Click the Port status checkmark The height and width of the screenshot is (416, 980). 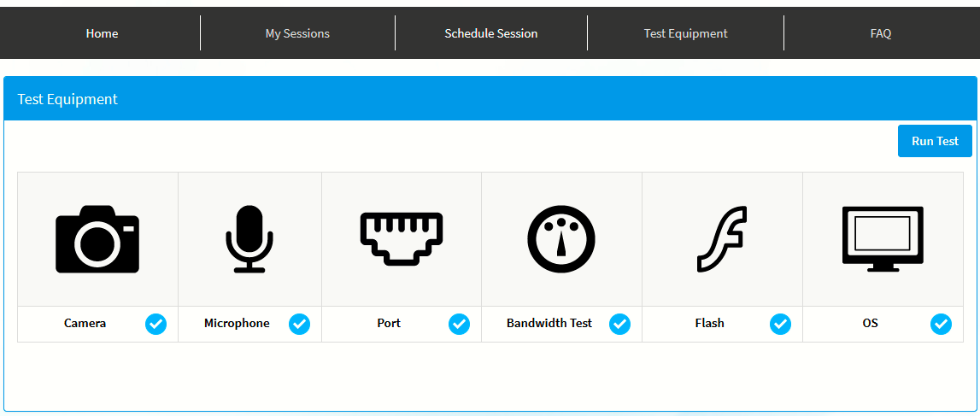459,324
